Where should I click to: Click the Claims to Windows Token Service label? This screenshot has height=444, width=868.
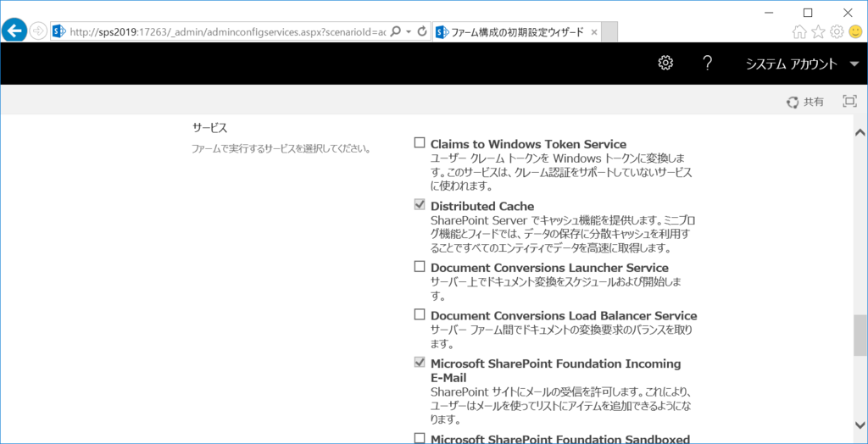pyautogui.click(x=529, y=145)
